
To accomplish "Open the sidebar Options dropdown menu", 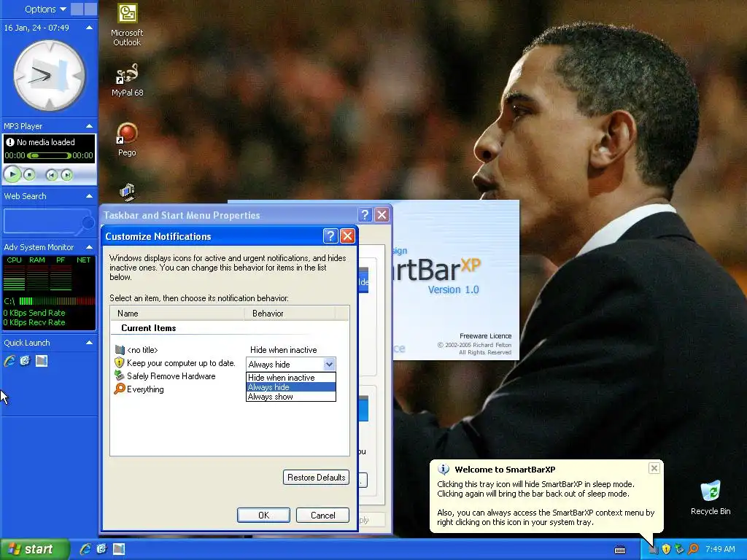I will pos(45,9).
